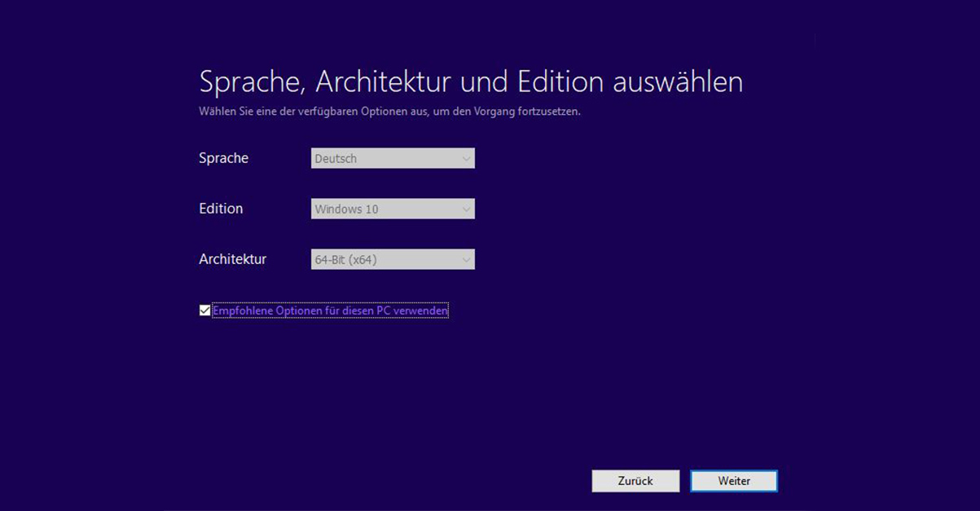This screenshot has width=980, height=511.
Task: Click the chevron arrow on the Edition dropdown
Action: [466, 209]
